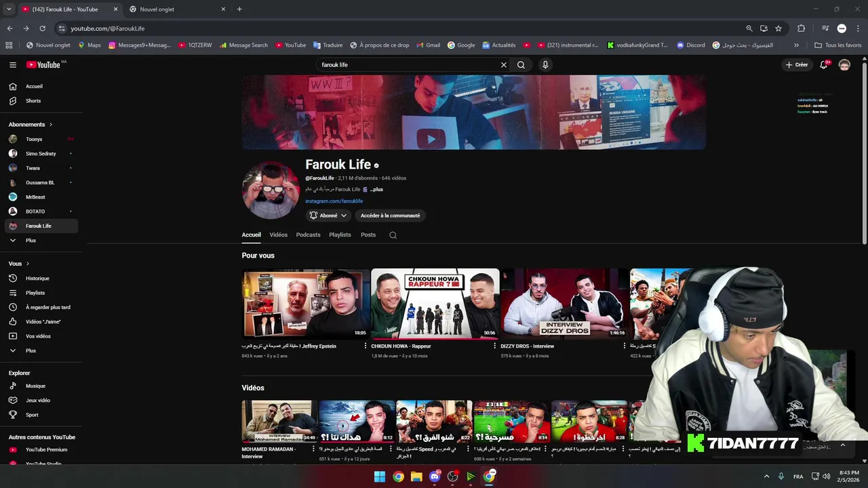Open File Explorer from taskbar
Image resolution: width=868 pixels, height=488 pixels.
pos(416,476)
